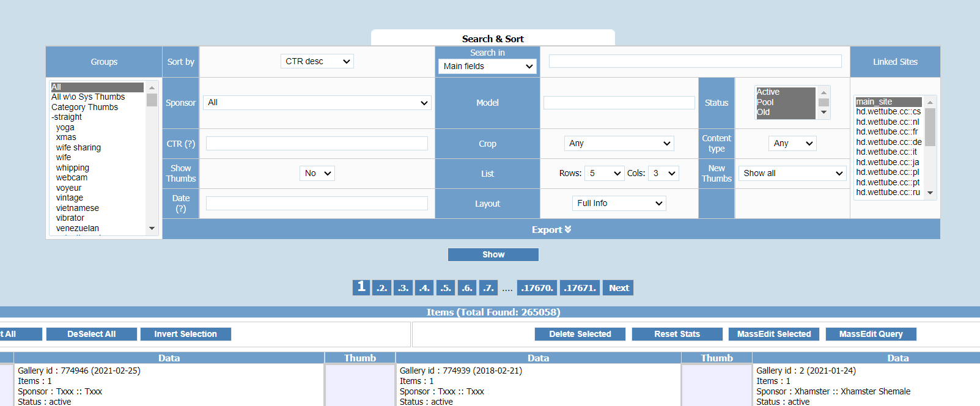Open the Layout Full Info dropdown
The width and height of the screenshot is (980, 406).
[619, 203]
